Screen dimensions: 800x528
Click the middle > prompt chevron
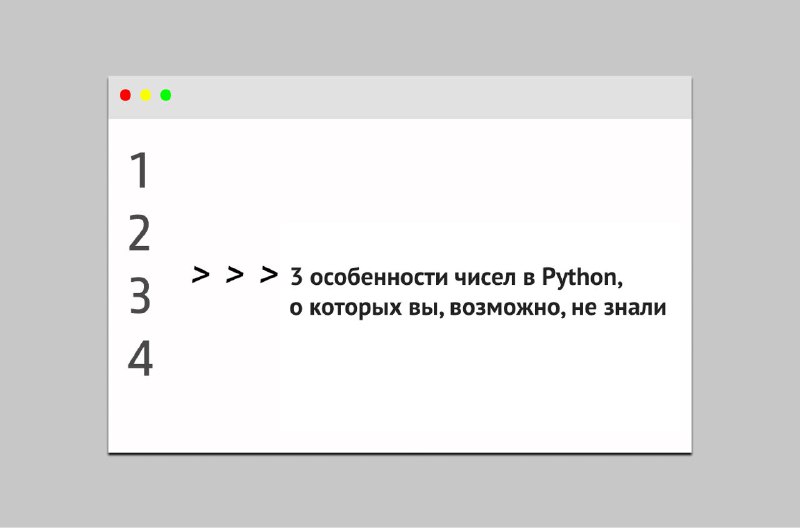click(x=235, y=274)
